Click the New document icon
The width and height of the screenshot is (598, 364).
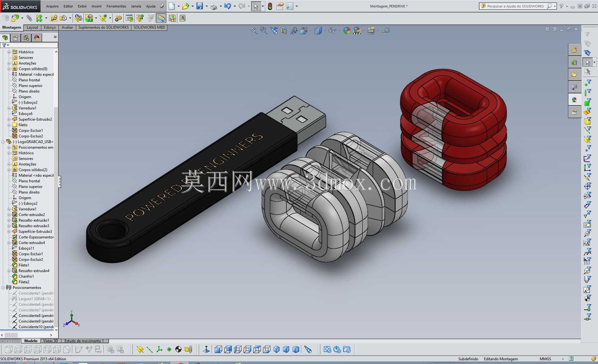tap(172, 6)
